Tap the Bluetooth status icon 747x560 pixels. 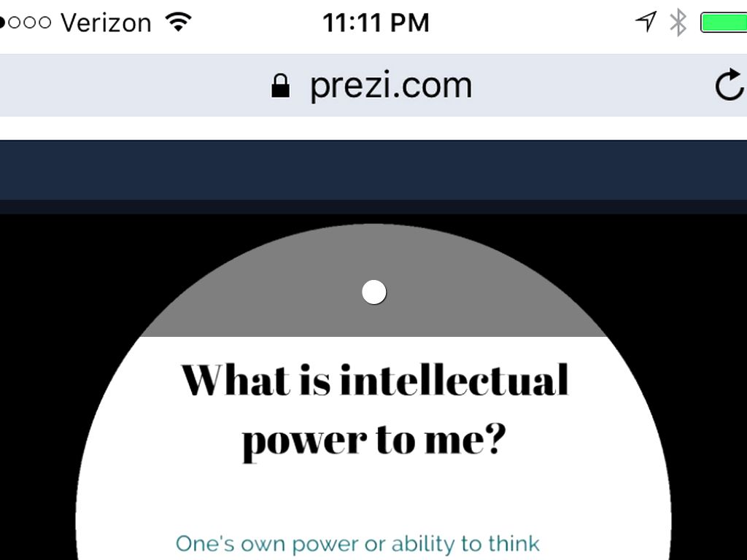pos(678,23)
